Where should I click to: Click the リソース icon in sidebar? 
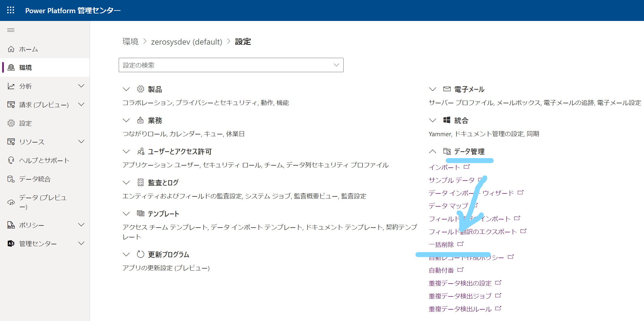point(11,142)
